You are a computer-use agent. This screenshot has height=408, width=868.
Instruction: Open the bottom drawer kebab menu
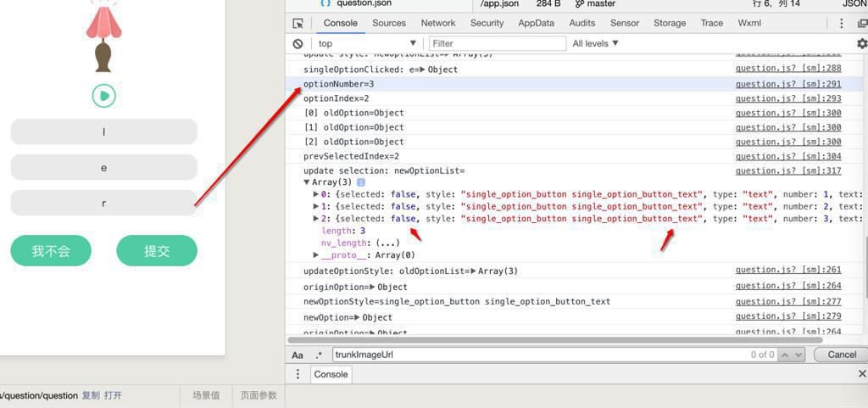click(x=298, y=374)
